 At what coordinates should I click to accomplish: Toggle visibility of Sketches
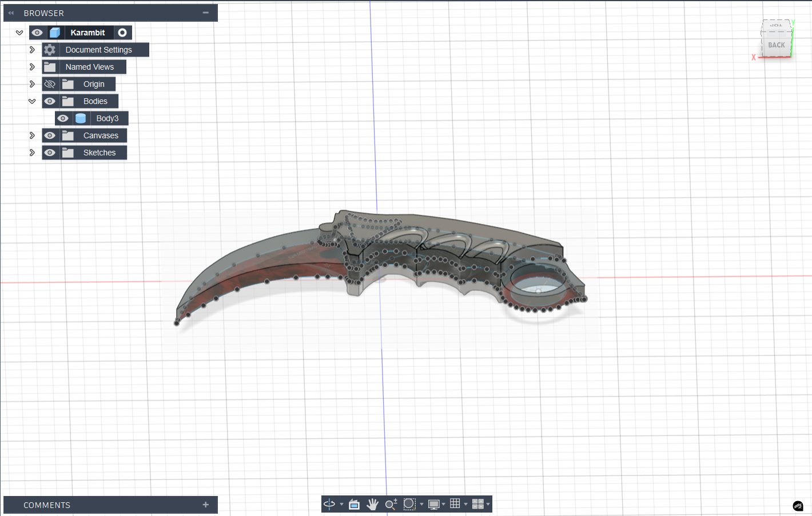(x=50, y=153)
